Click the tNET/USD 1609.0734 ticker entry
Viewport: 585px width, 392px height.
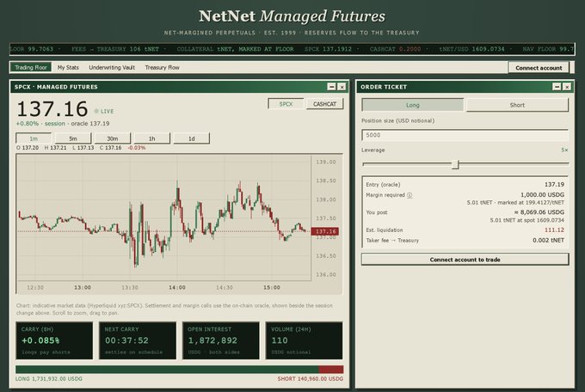click(471, 49)
